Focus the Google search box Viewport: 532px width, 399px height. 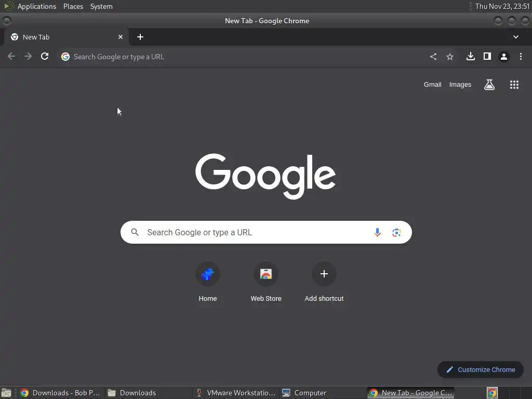coord(266,232)
